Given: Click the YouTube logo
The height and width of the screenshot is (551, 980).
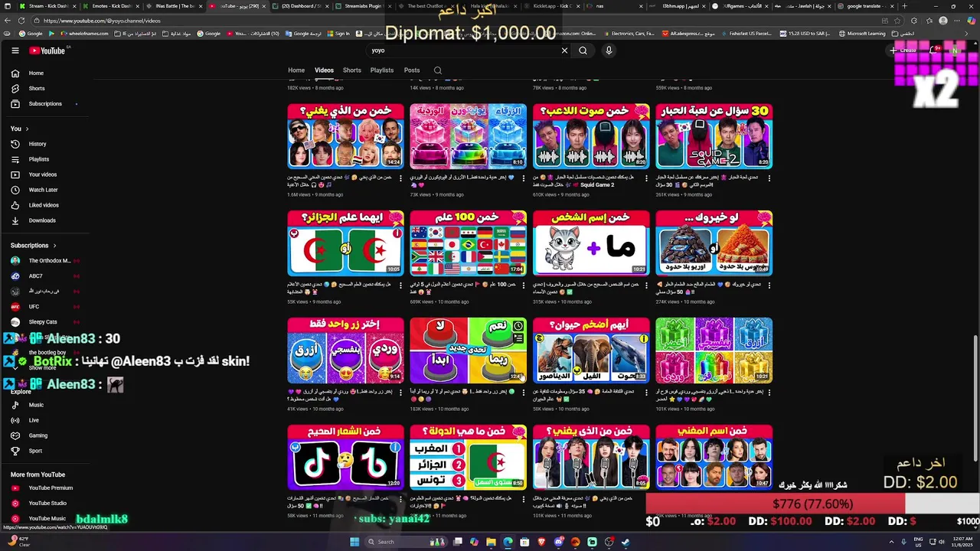Looking at the screenshot, I should pos(48,51).
